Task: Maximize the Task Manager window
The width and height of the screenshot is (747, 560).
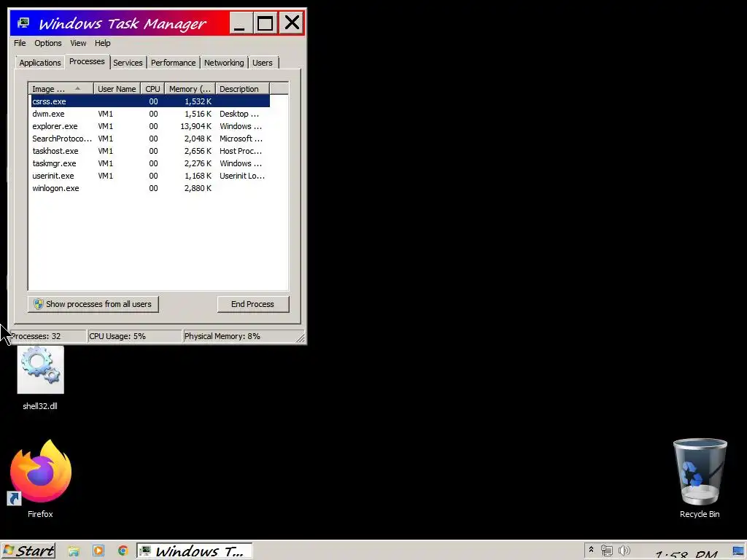Action: (x=266, y=23)
